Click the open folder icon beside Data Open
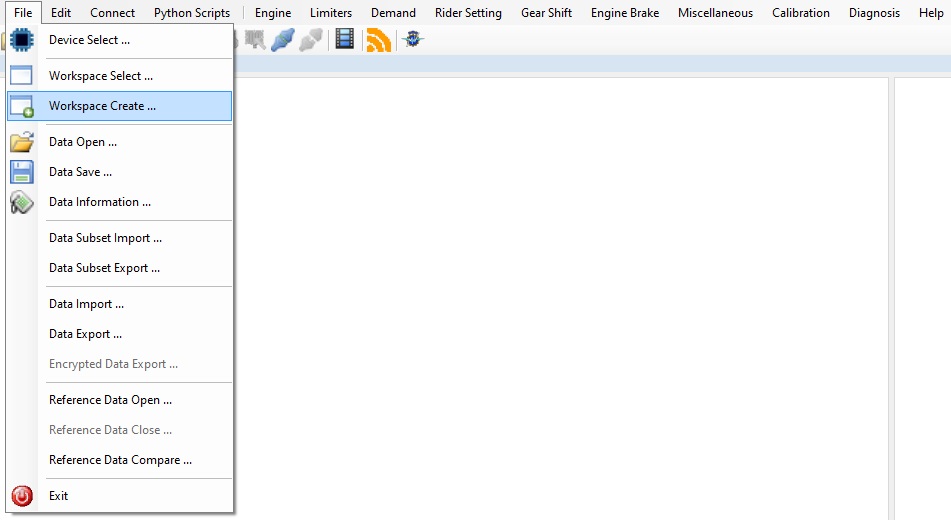This screenshot has height=520, width=951. point(22,142)
